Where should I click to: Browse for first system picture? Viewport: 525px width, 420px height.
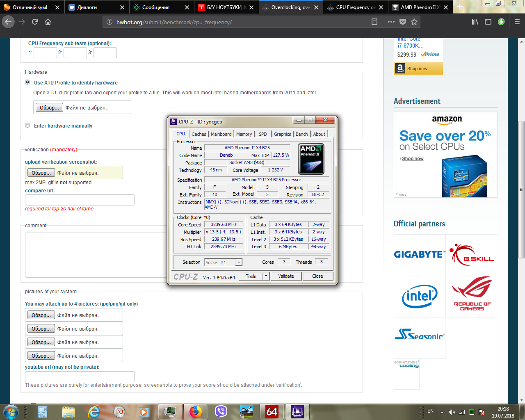click(x=41, y=315)
